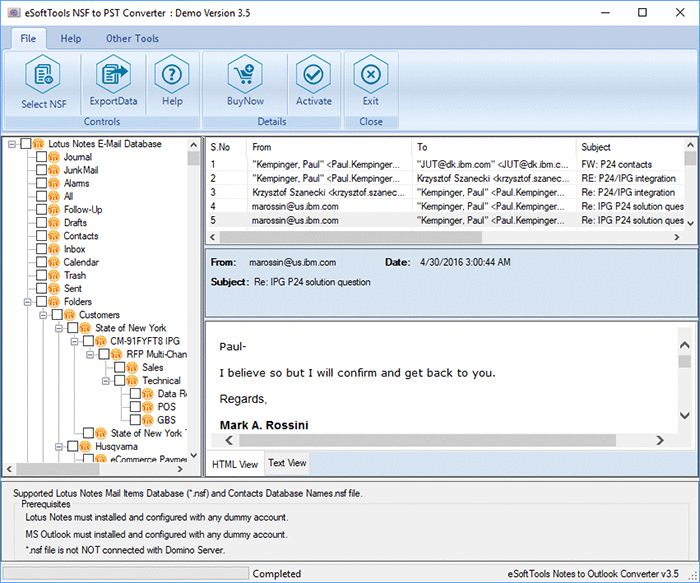Collapse the Folders tree node
The image size is (700, 583).
[28, 302]
